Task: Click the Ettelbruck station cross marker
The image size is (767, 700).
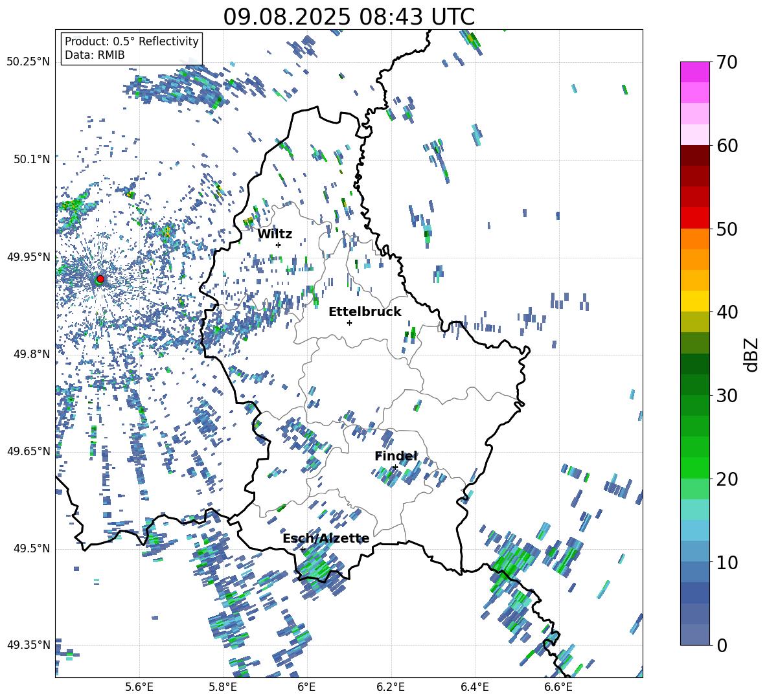Action: pyautogui.click(x=349, y=322)
